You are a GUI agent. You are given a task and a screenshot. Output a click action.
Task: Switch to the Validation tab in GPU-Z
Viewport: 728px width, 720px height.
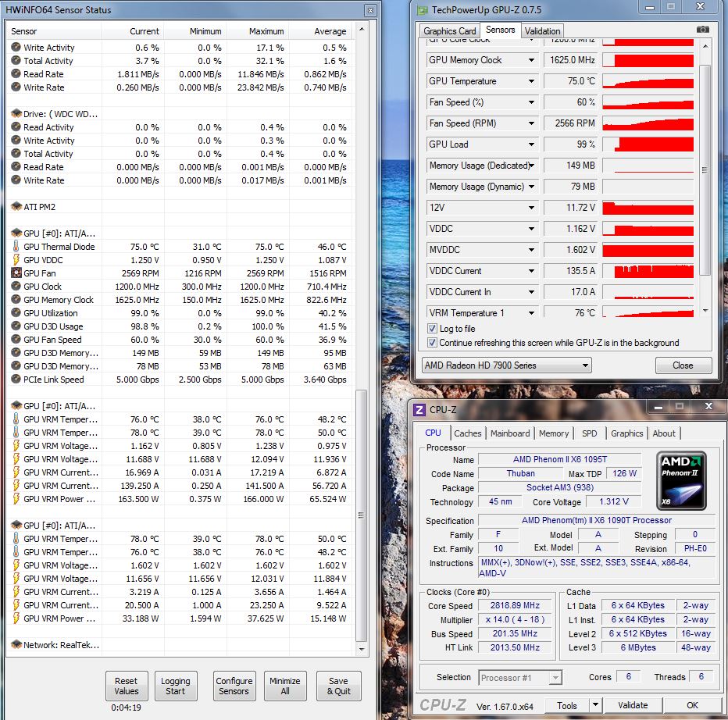(542, 31)
